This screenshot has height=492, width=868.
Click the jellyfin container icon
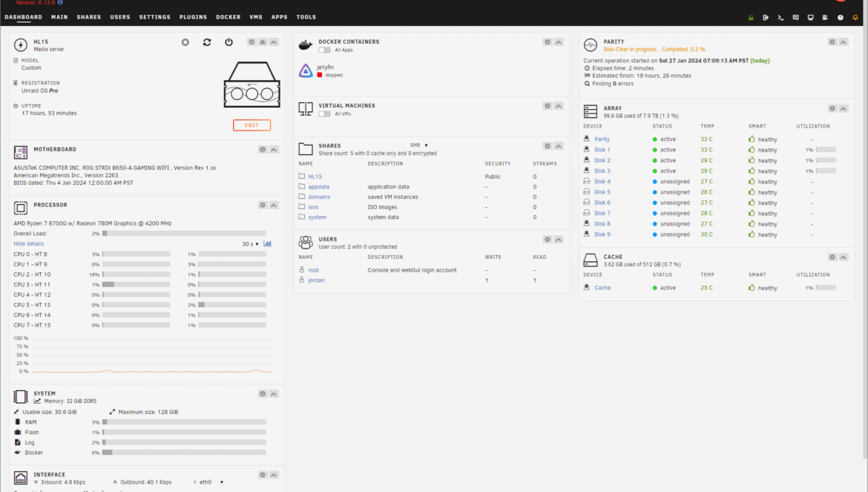(306, 70)
